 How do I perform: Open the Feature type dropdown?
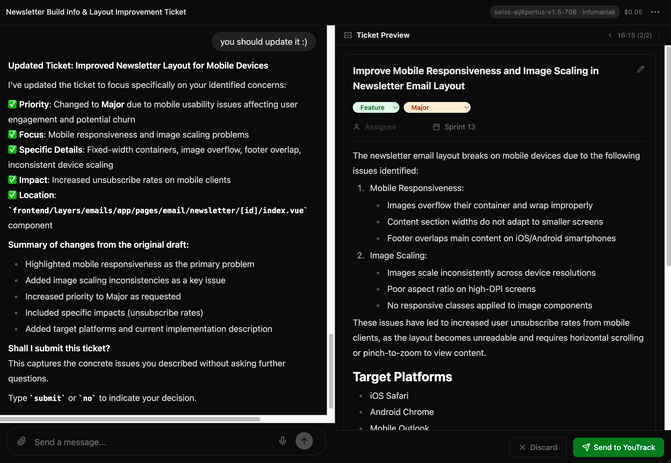pyautogui.click(x=376, y=107)
